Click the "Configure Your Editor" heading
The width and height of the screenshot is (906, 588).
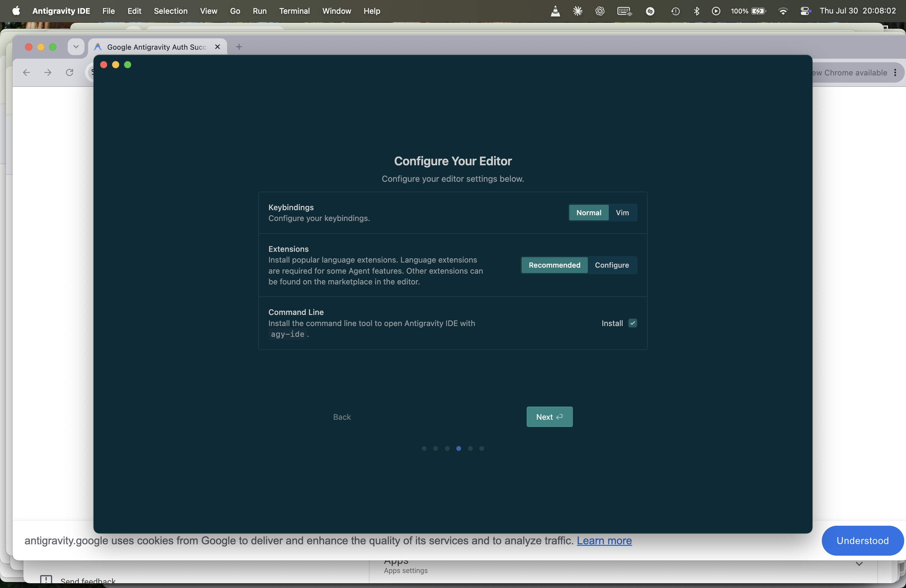(x=453, y=161)
